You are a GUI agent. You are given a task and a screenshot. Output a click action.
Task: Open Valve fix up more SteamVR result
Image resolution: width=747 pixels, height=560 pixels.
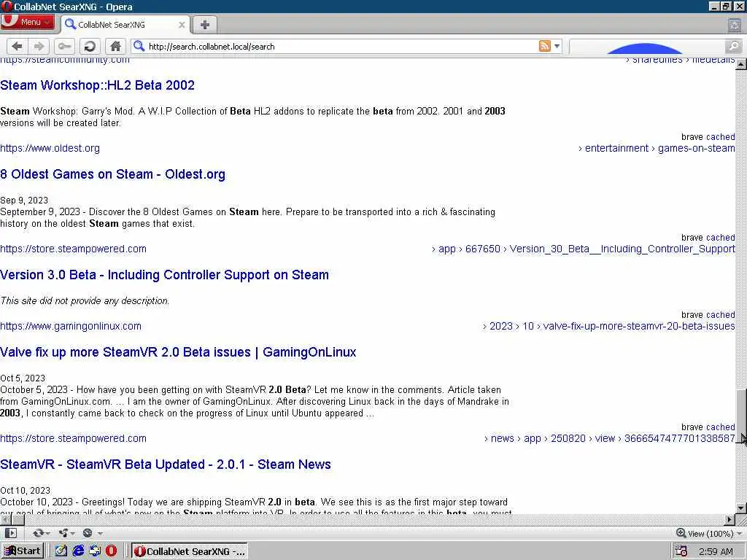coord(178,352)
